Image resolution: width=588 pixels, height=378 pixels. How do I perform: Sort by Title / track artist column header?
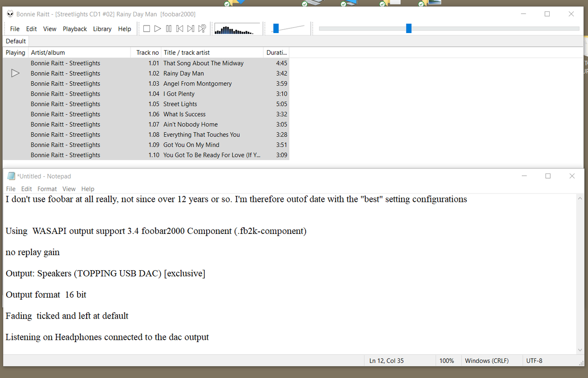tap(212, 52)
